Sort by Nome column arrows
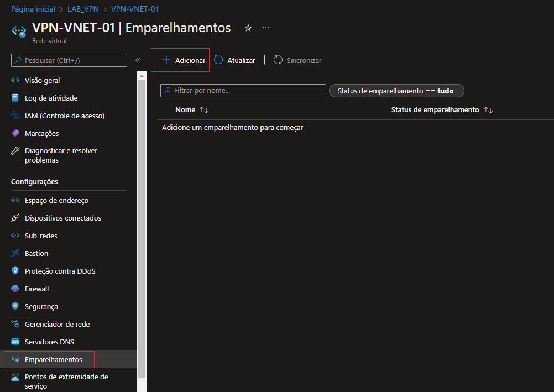Image resolution: width=554 pixels, height=392 pixels. click(x=204, y=110)
